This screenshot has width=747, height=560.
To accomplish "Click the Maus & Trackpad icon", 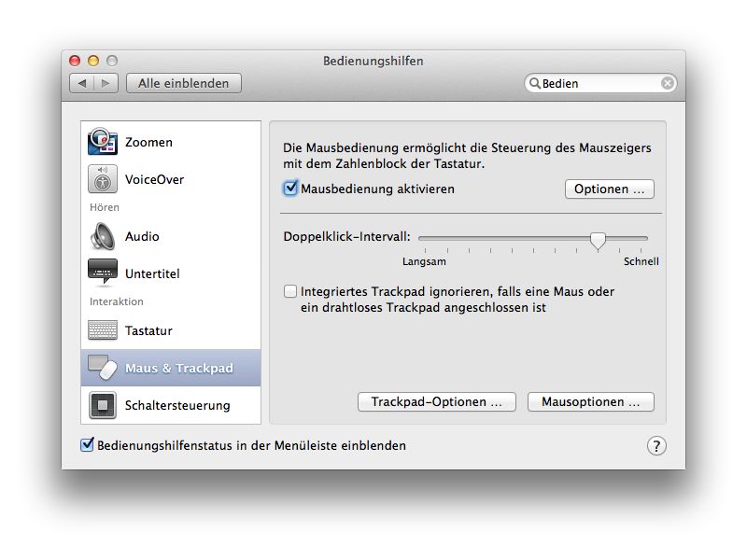I will (103, 368).
